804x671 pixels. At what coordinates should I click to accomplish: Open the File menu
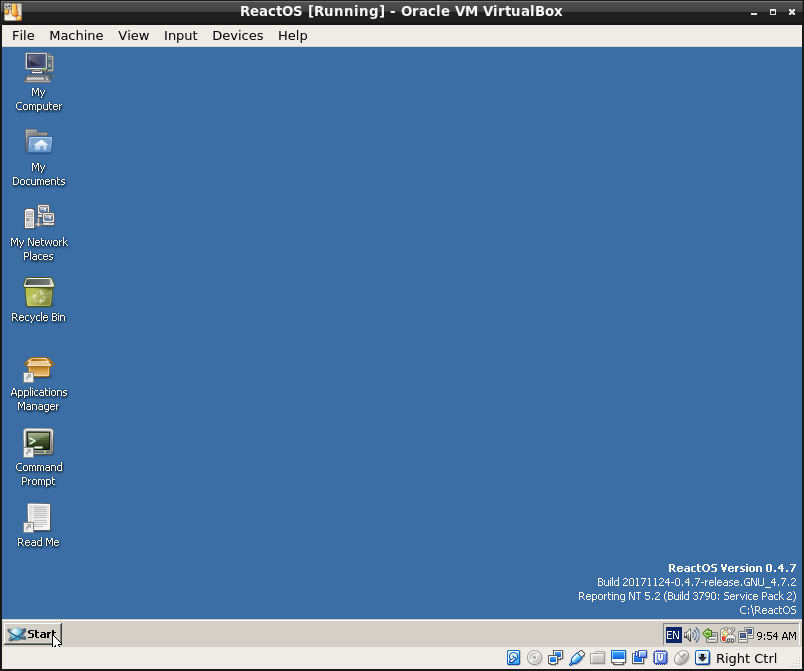tap(23, 35)
